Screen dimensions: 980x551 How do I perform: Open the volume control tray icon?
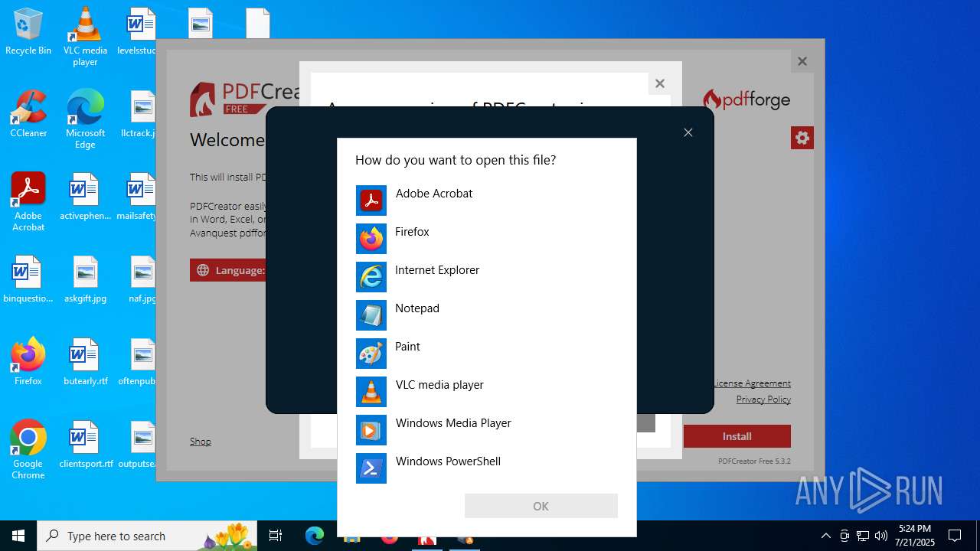point(881,536)
